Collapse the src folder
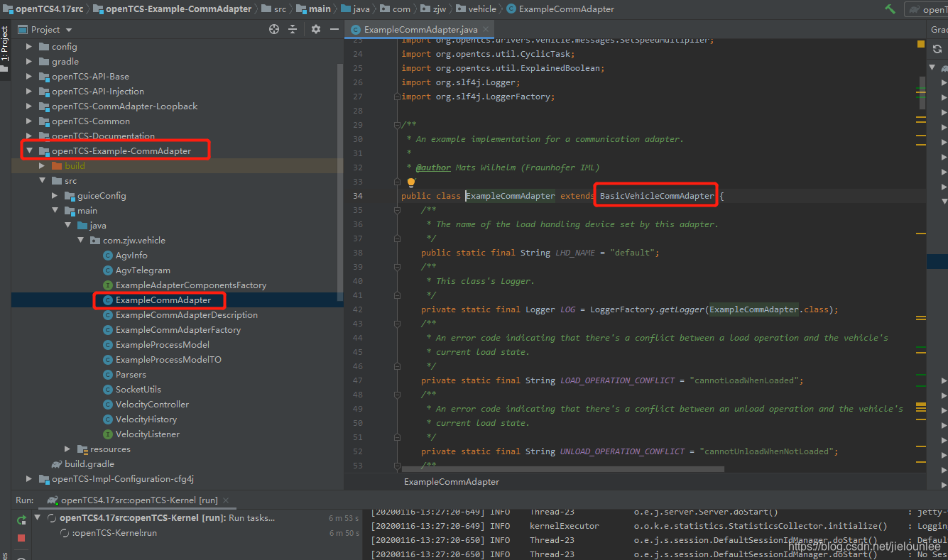 coord(42,181)
